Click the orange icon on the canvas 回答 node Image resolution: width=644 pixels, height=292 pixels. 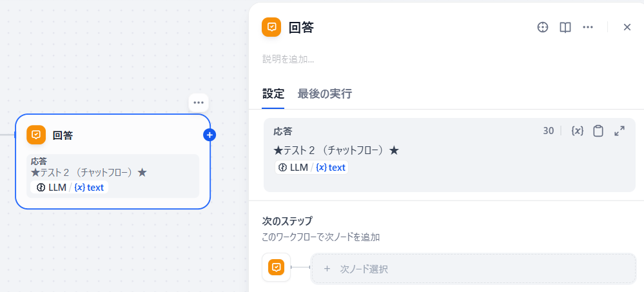click(36, 135)
